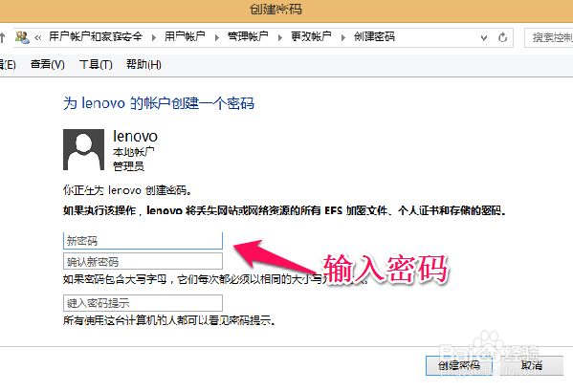573x392 pixels.
Task: Go to 用户帐户和家庭安全 breadcrumb
Action: click(x=96, y=36)
